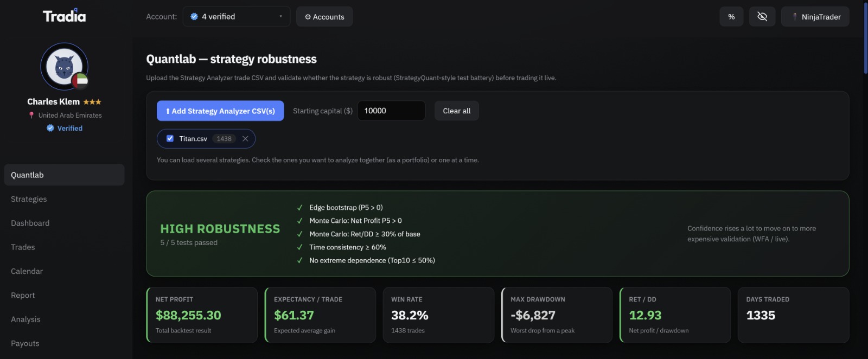Viewport: 868px width, 359px height.
Task: Click the Quantlab — strategy robustness heading
Action: (x=231, y=59)
